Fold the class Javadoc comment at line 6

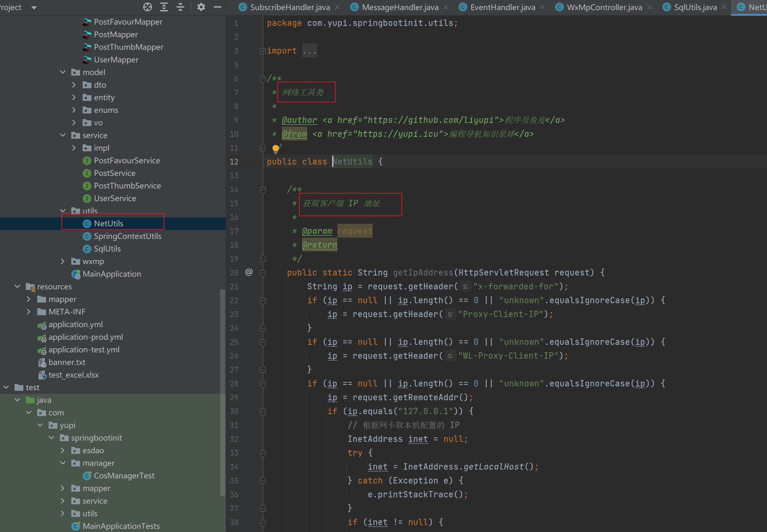point(263,79)
